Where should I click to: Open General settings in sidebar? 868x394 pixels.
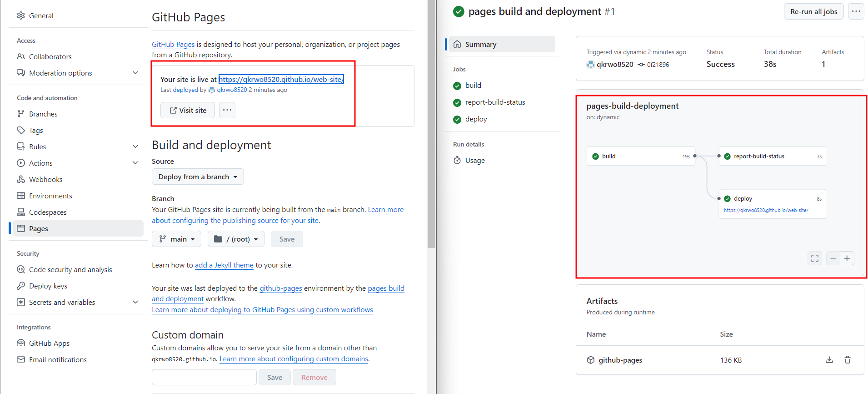coord(41,15)
